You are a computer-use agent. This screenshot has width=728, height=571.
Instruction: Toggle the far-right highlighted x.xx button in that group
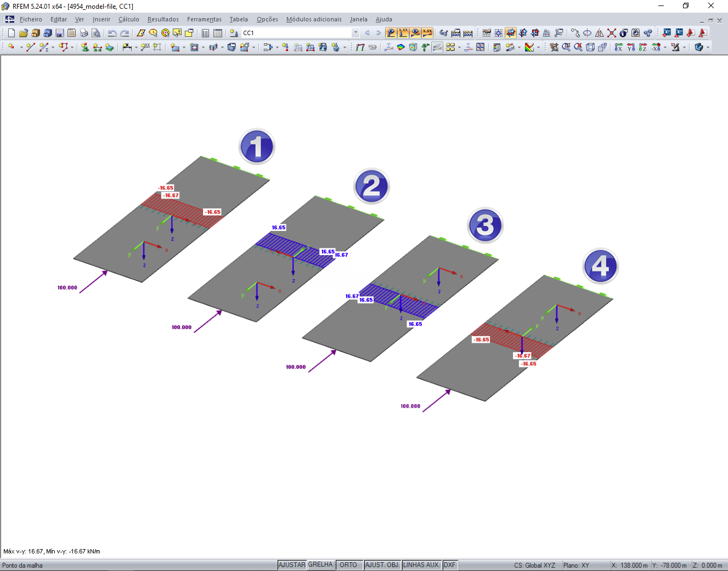(427, 33)
